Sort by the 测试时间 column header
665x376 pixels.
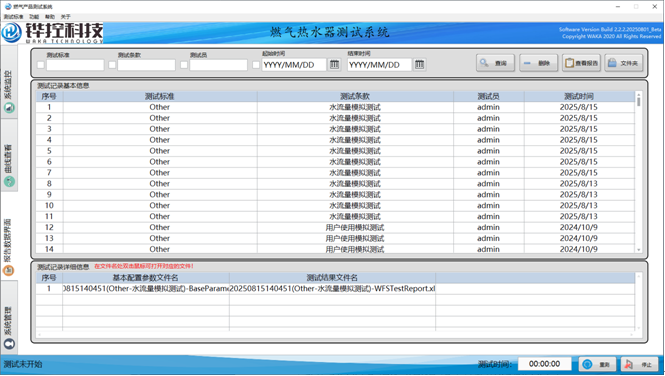pos(579,96)
